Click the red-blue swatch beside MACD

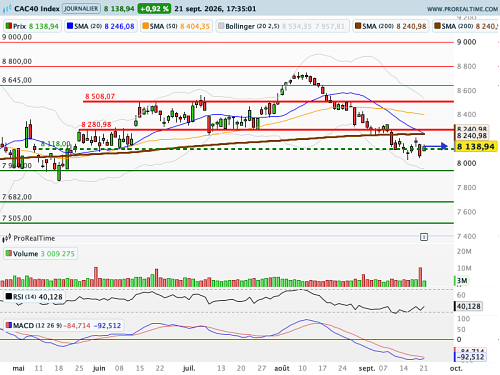9,325
